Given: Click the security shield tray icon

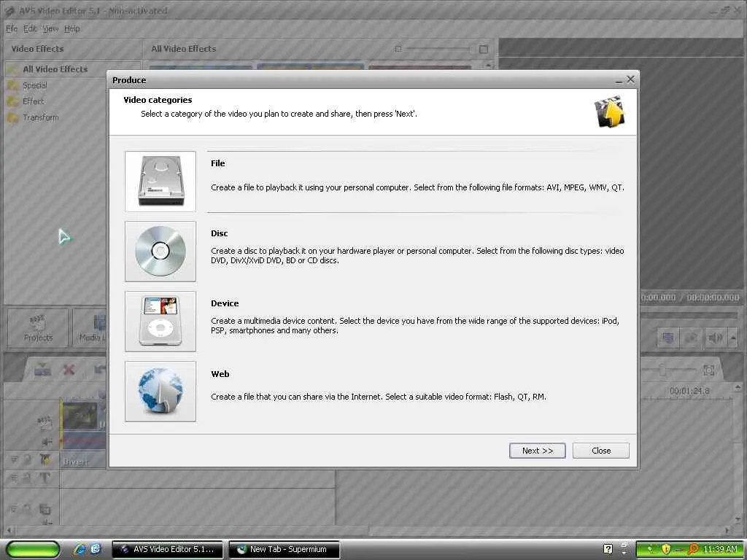Looking at the screenshot, I should click(666, 549).
